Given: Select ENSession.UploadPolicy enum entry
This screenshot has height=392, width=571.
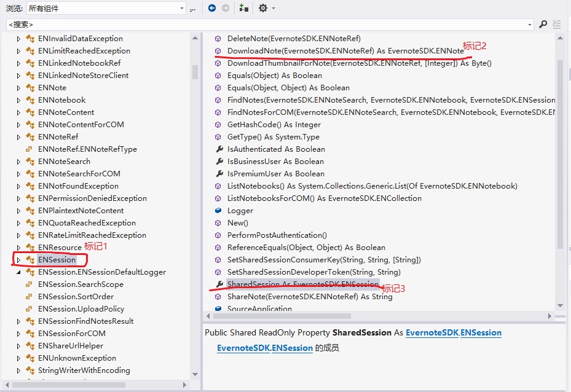Looking at the screenshot, I should [81, 309].
